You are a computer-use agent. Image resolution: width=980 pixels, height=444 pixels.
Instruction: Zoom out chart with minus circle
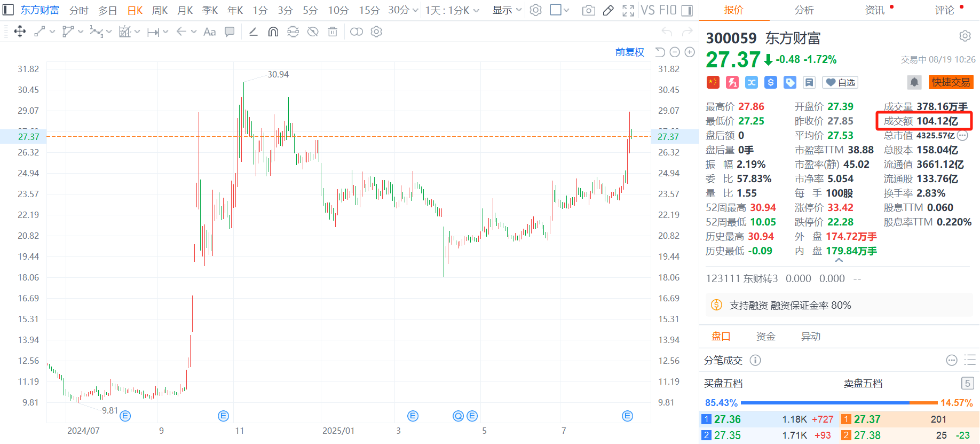coord(675,52)
